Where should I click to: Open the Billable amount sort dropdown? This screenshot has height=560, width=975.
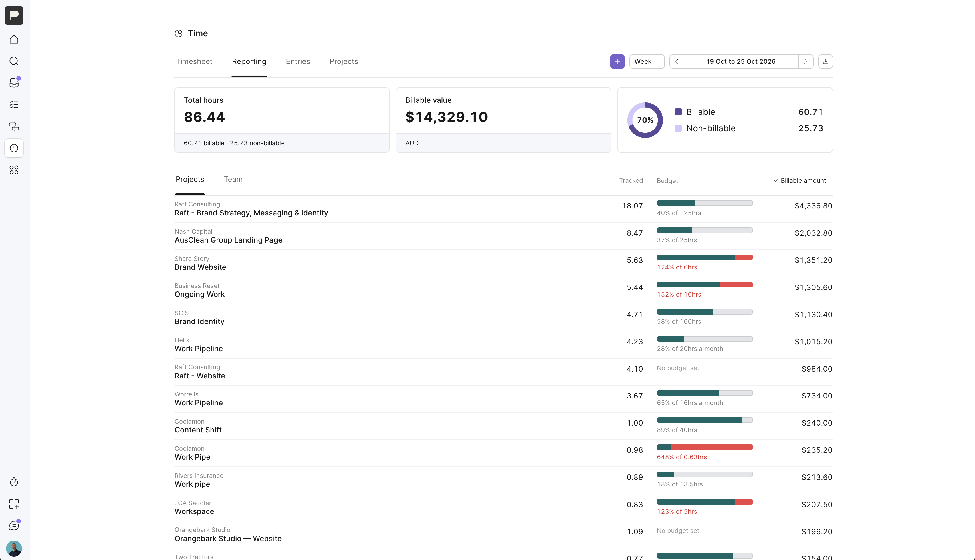[x=799, y=180]
